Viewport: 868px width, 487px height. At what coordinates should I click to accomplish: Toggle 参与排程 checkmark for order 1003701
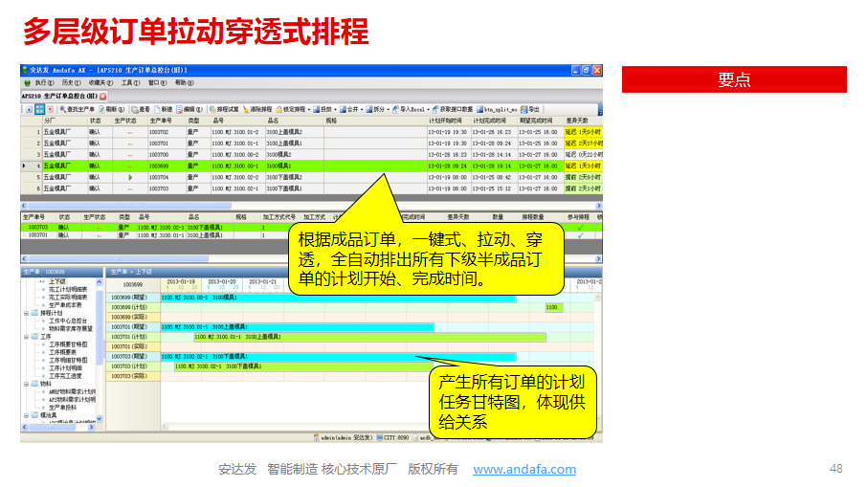click(x=580, y=234)
